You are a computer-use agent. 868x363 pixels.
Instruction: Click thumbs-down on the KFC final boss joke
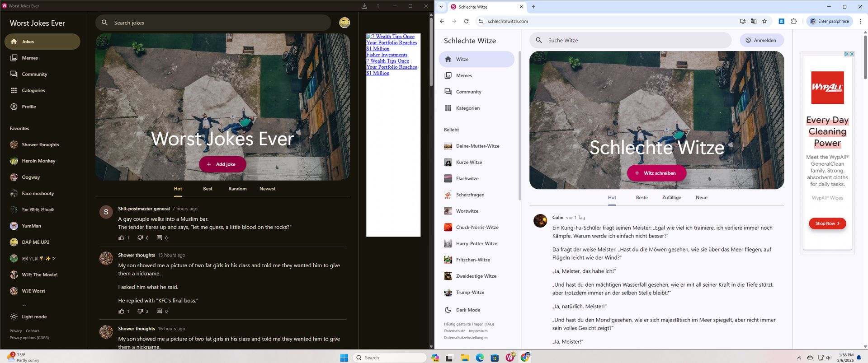140,311
